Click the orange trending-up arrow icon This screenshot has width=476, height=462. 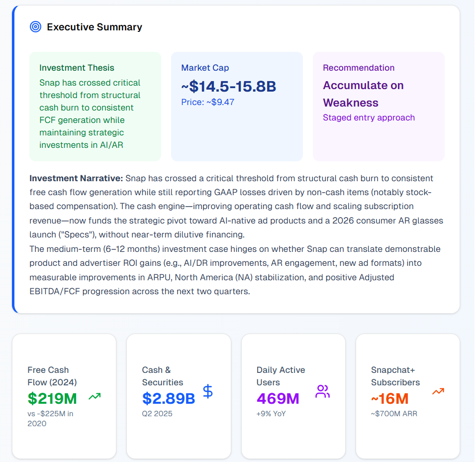pos(438,391)
